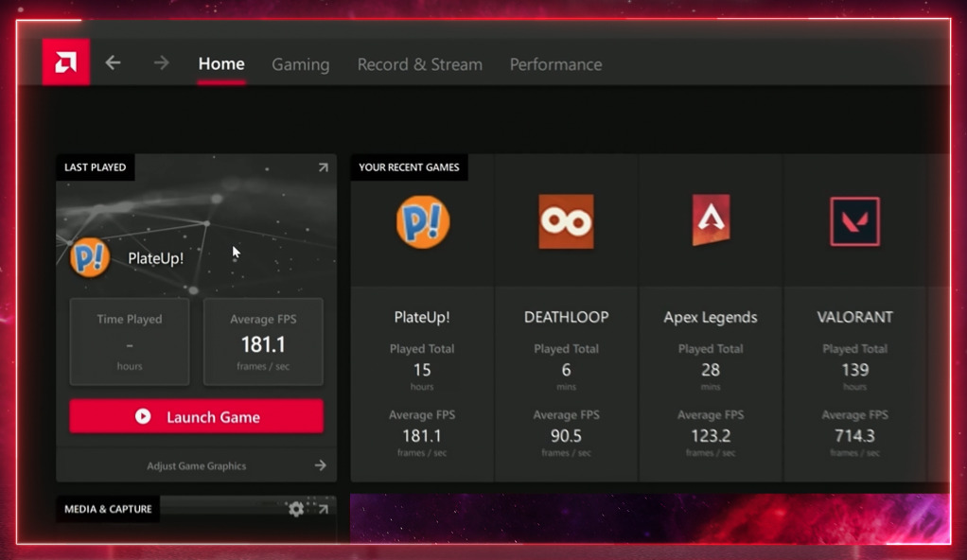This screenshot has height=560, width=967.
Task: Click the Average FPS 181.1 tile
Action: tap(263, 341)
